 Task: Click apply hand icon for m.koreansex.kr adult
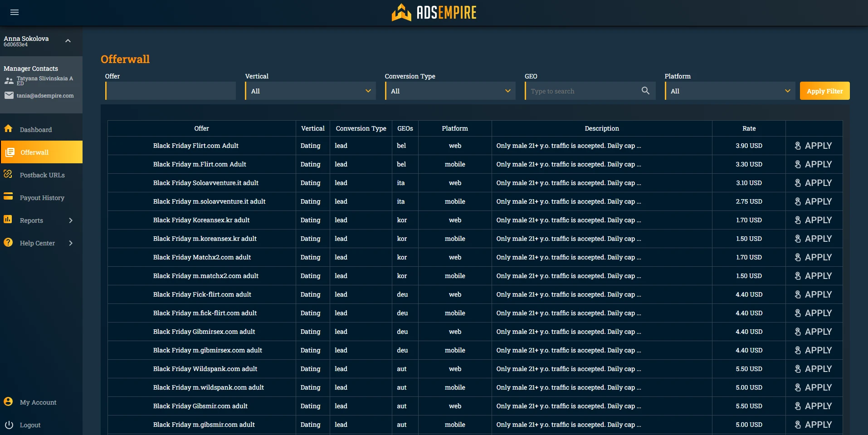tap(798, 239)
